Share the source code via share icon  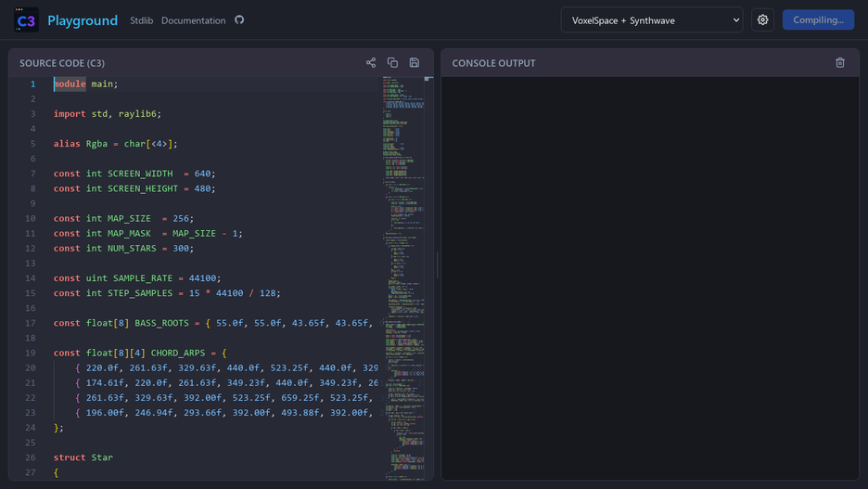(371, 62)
